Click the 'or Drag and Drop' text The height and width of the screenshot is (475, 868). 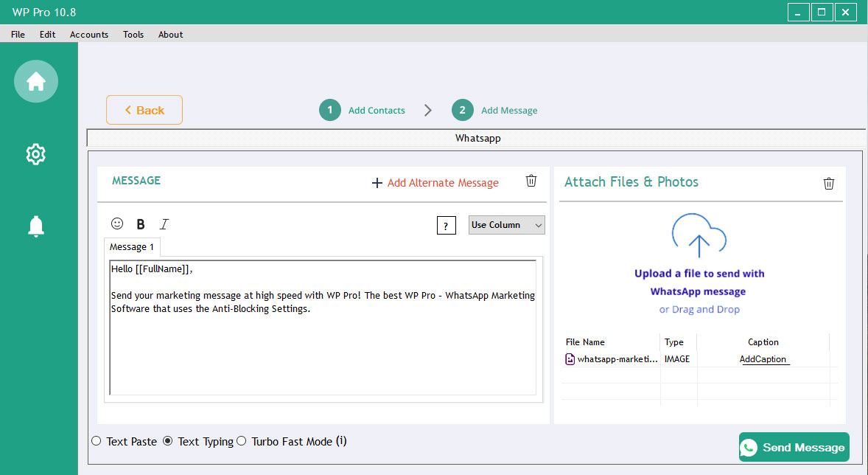coord(699,309)
